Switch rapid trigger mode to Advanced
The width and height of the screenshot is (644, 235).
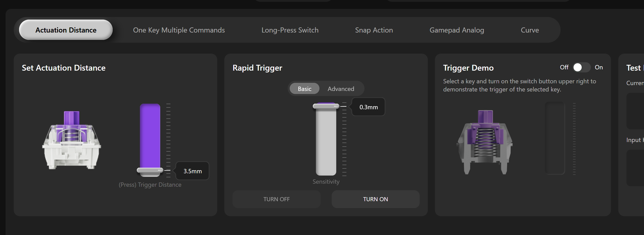point(341,89)
